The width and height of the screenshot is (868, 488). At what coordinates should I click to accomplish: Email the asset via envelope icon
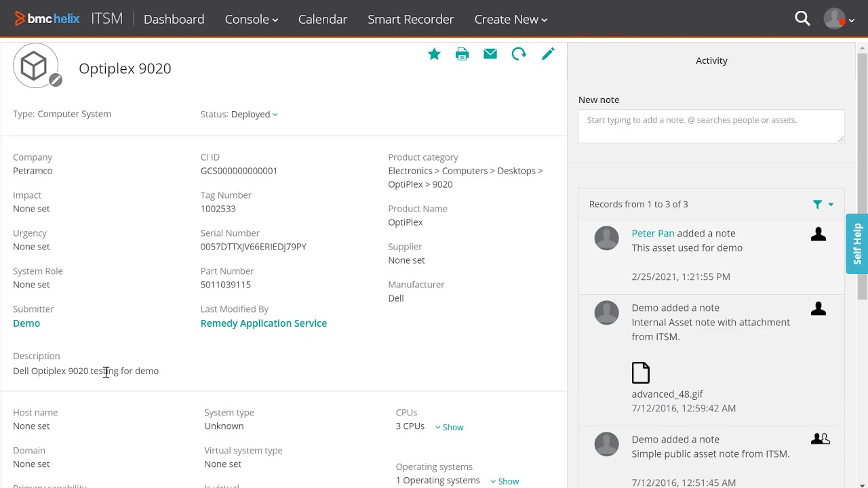[x=490, y=54]
